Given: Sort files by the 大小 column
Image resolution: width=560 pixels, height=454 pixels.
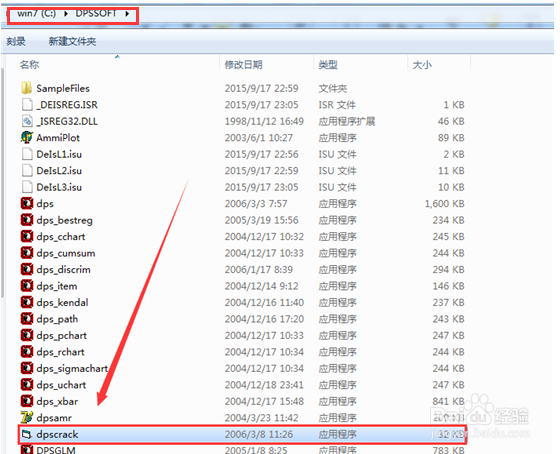Looking at the screenshot, I should coord(422,64).
